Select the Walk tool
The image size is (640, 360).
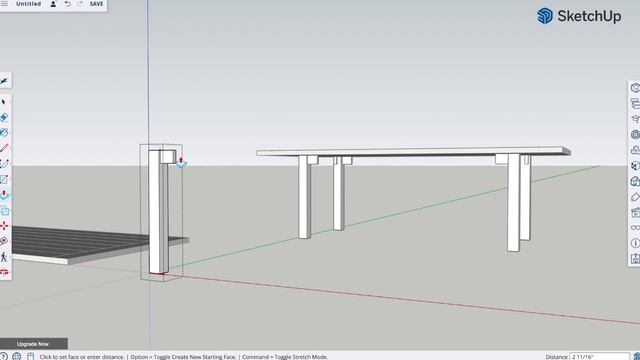click(4, 257)
